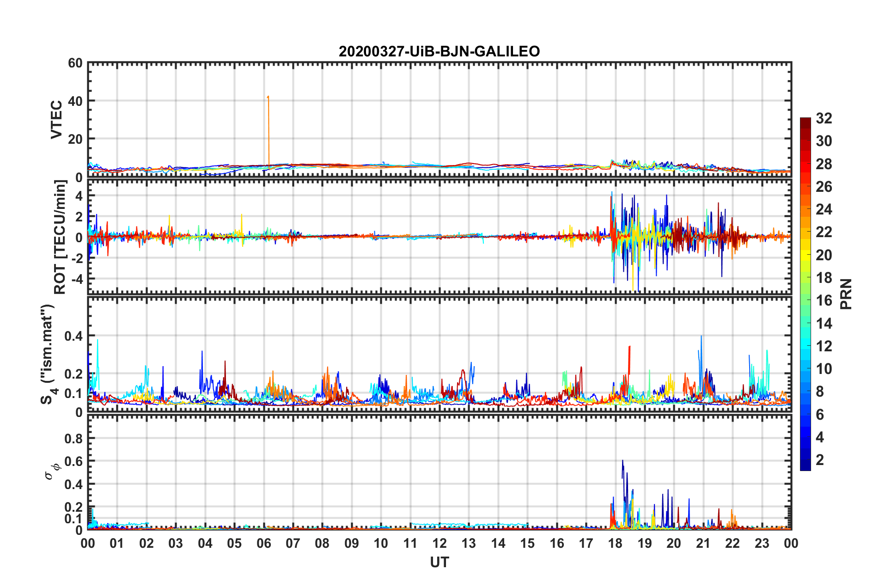Select the 06 tick on the UT axis
The image size is (879, 588).
(x=264, y=543)
